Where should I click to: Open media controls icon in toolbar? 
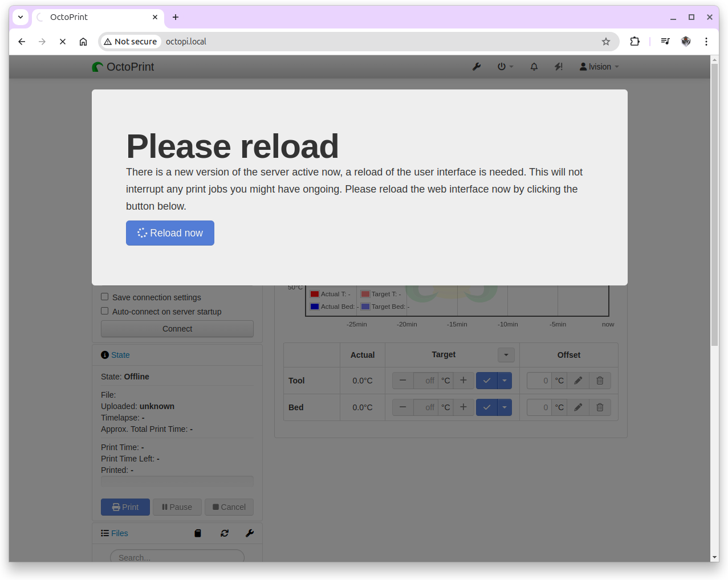click(665, 42)
